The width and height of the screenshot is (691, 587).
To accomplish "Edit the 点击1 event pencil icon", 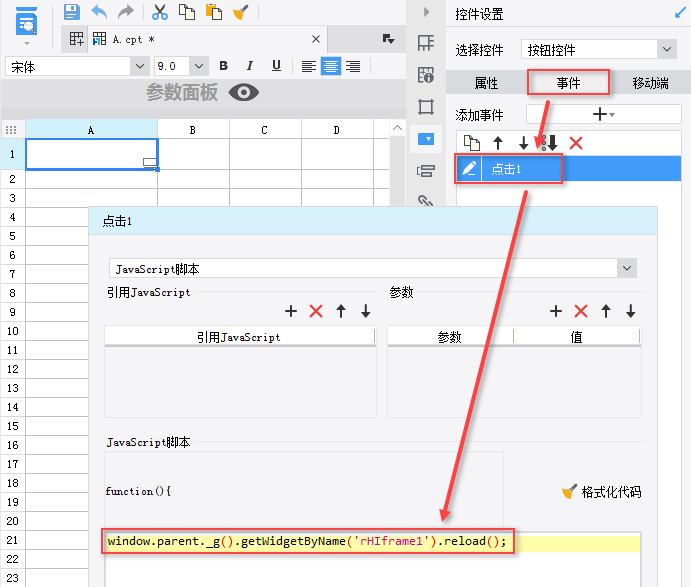I will click(x=469, y=168).
